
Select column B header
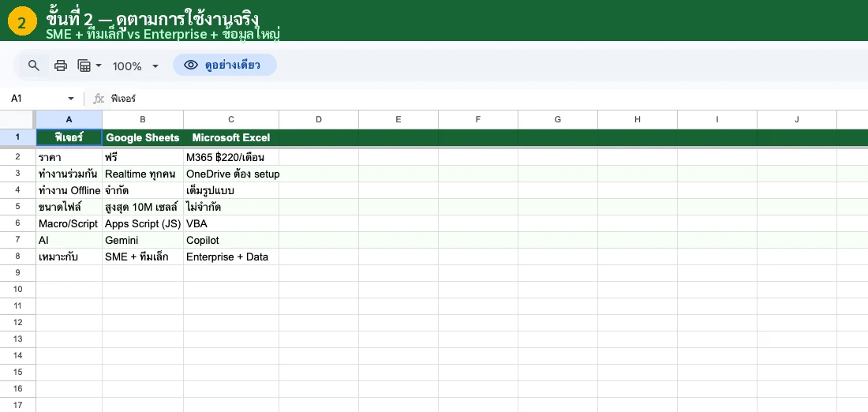[x=143, y=120]
